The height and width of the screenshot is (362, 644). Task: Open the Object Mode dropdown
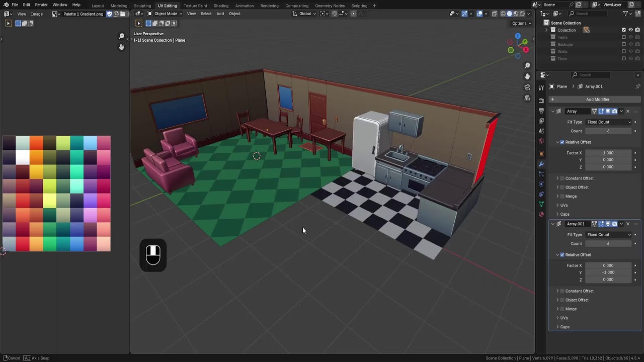coord(165,14)
